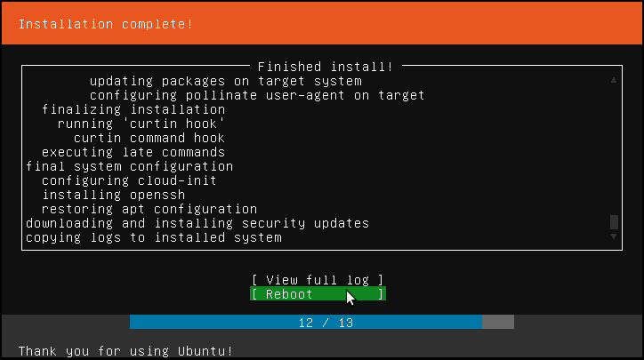This screenshot has height=360, width=644.
Task: Click the 12 / 13 progress bar
Action: 322,323
